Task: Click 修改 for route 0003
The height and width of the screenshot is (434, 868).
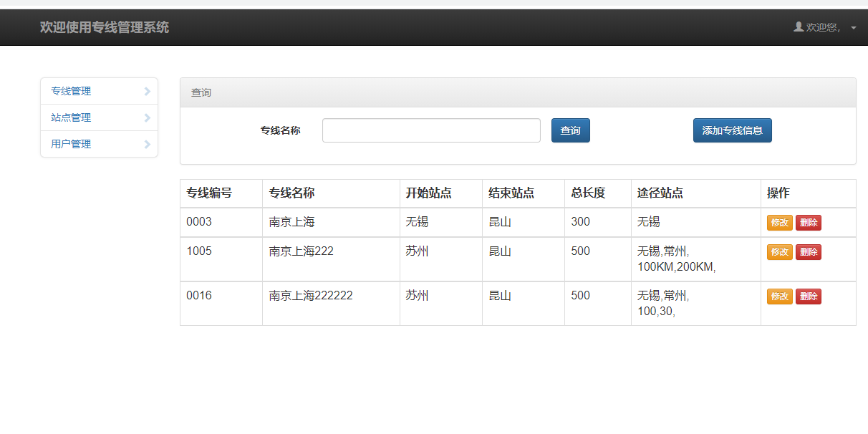Action: click(x=780, y=223)
